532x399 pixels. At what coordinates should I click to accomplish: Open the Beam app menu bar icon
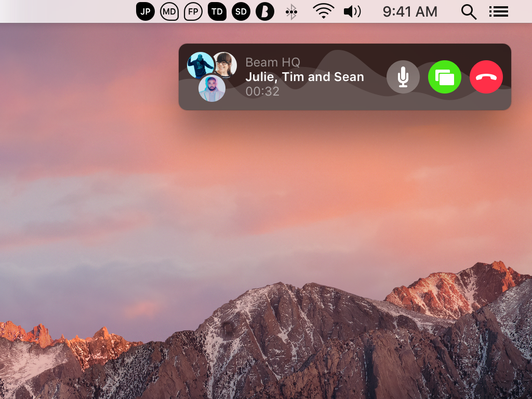264,11
